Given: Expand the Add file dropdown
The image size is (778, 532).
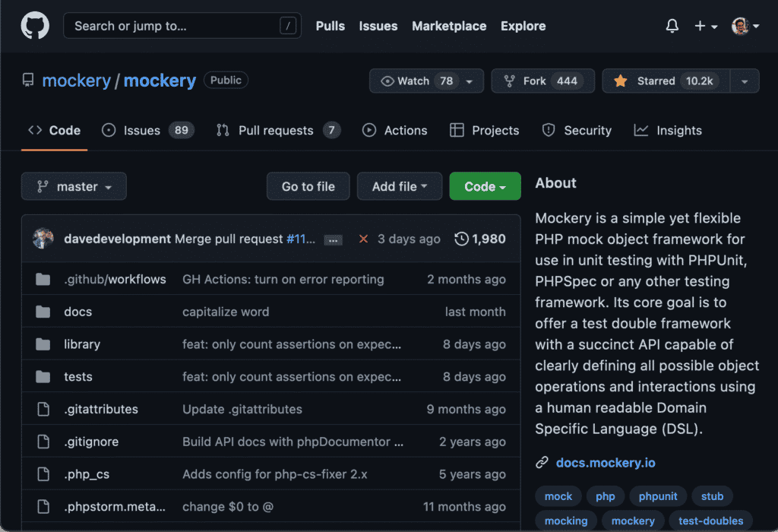Looking at the screenshot, I should 399,186.
